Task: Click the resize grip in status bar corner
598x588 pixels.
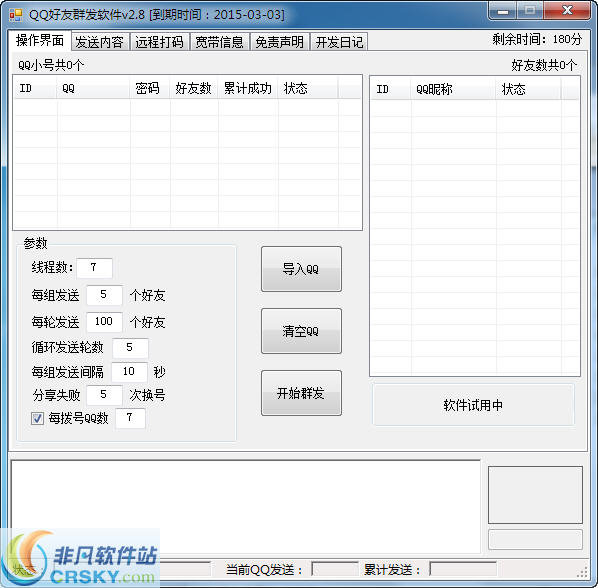Action: coord(582,572)
